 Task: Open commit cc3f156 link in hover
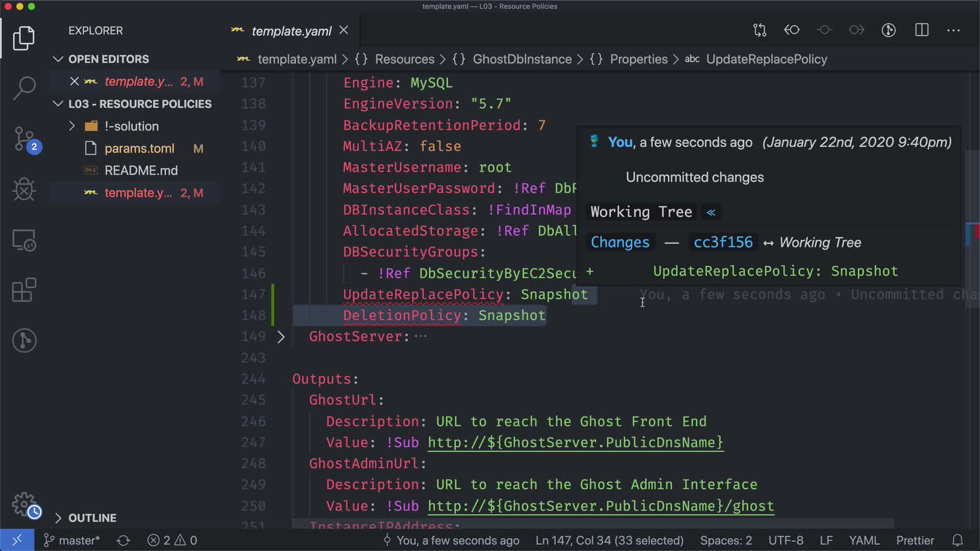723,242
